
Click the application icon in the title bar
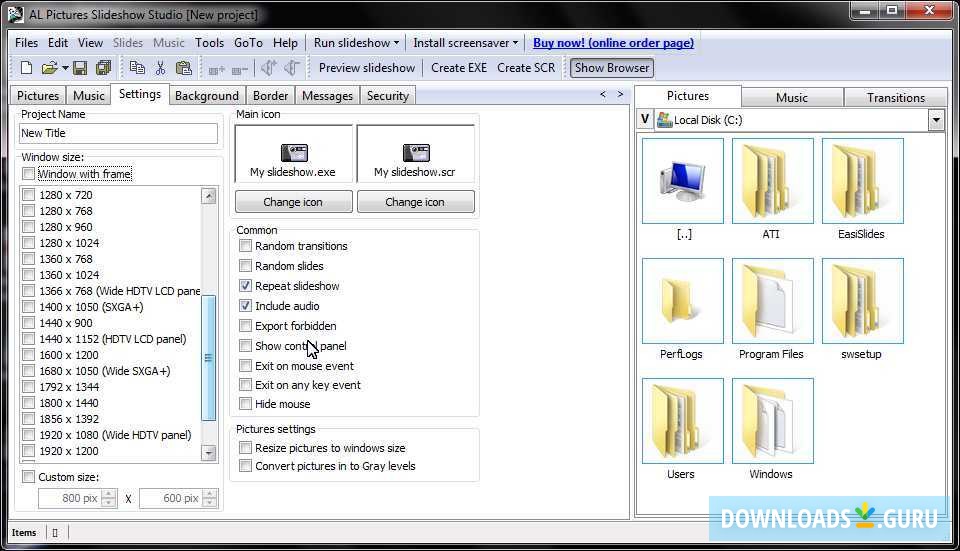[16, 14]
